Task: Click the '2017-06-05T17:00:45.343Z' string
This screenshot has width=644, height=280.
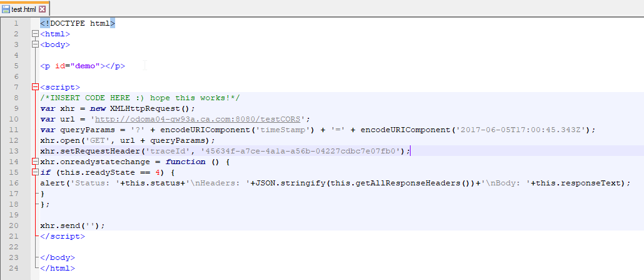Action: point(520,130)
